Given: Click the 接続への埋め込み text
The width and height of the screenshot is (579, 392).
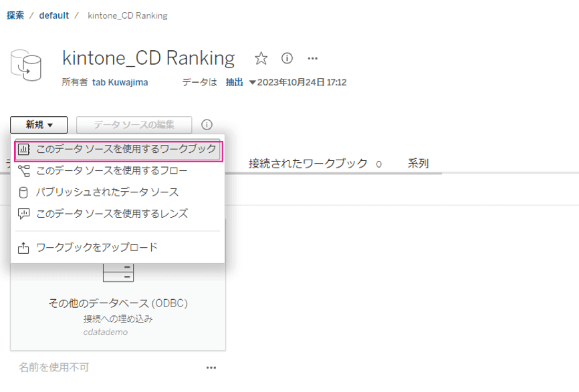Looking at the screenshot, I should (118, 319).
